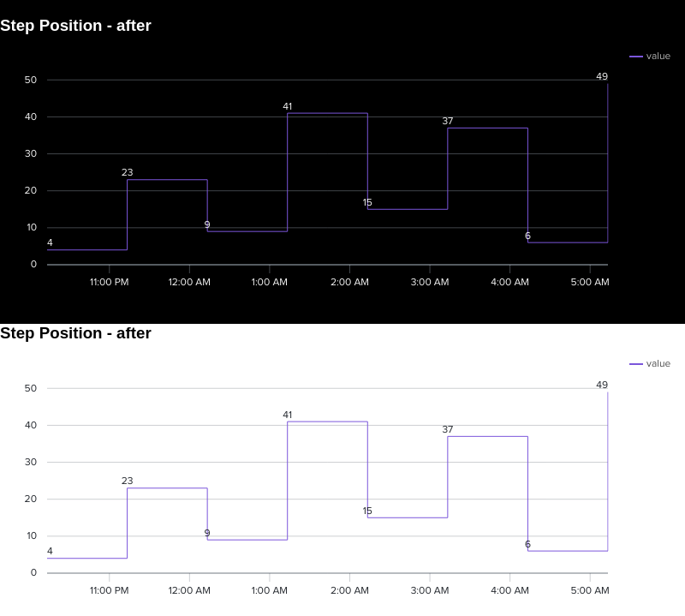Click 1:00 AM axis label in light chart

[270, 590]
